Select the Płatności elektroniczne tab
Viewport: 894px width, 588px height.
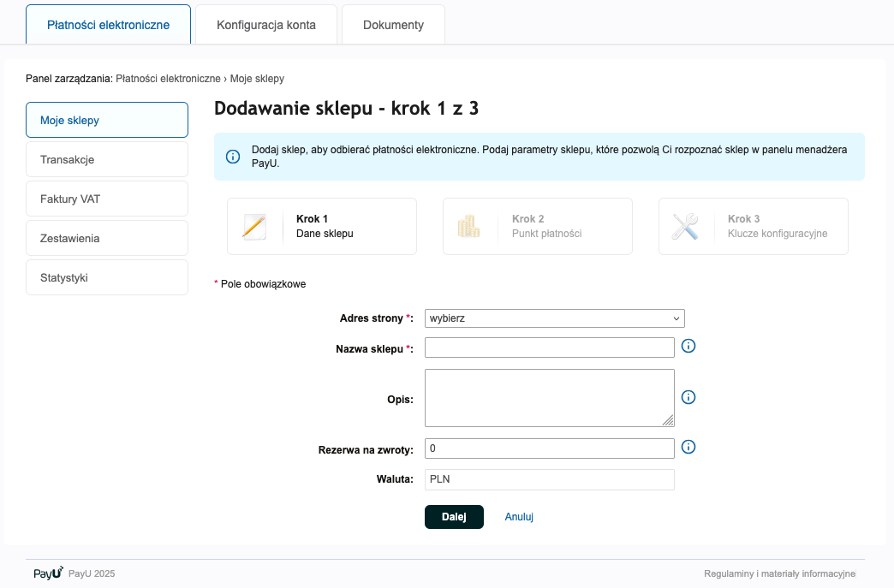point(108,25)
